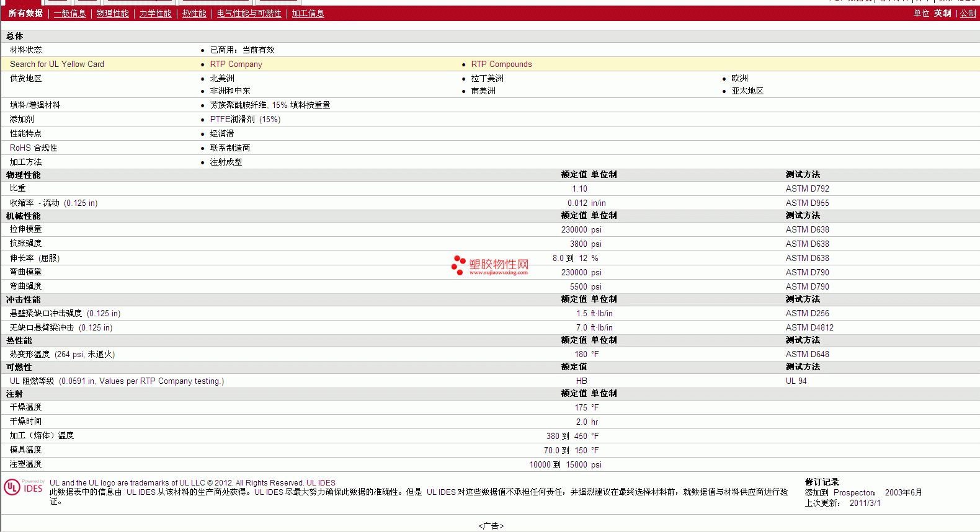This screenshot has height=532, width=980.
Task: Click the 悬壁梁缺口冲击强度 row label
Action: [x=65, y=313]
